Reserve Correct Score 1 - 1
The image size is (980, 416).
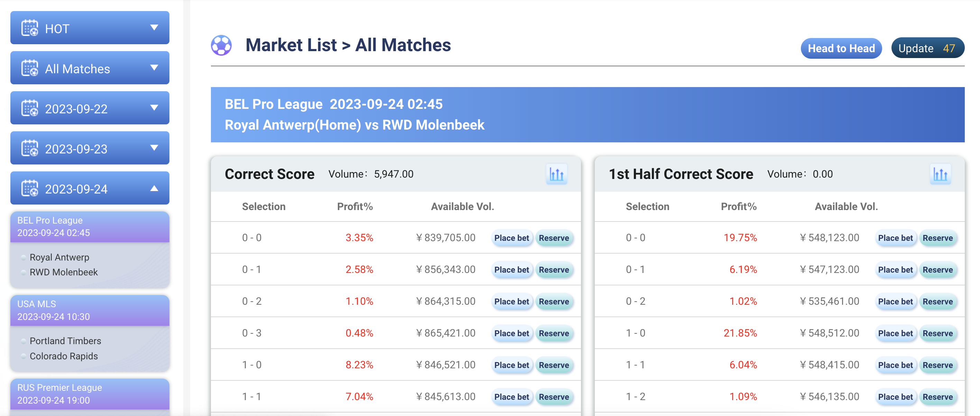pyautogui.click(x=554, y=397)
